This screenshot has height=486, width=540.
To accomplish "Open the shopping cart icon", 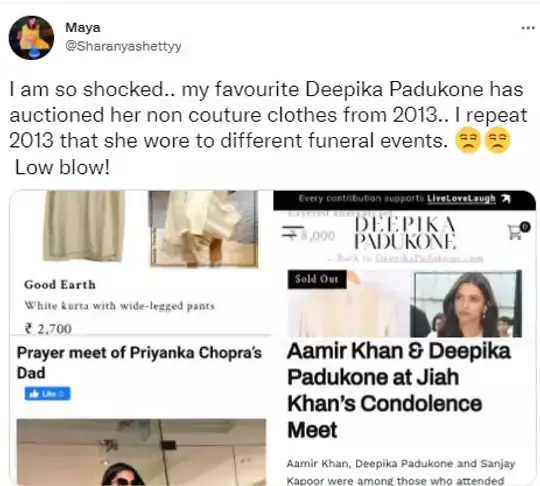I will click(519, 231).
